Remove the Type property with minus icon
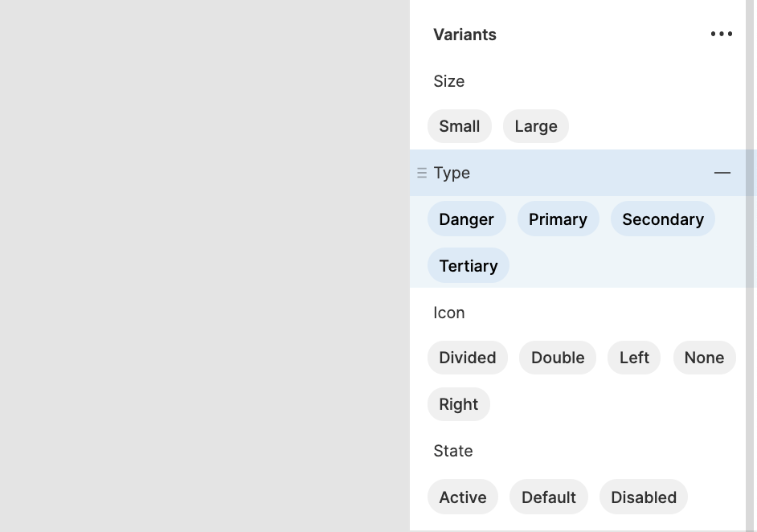This screenshot has width=757, height=532. click(x=722, y=173)
